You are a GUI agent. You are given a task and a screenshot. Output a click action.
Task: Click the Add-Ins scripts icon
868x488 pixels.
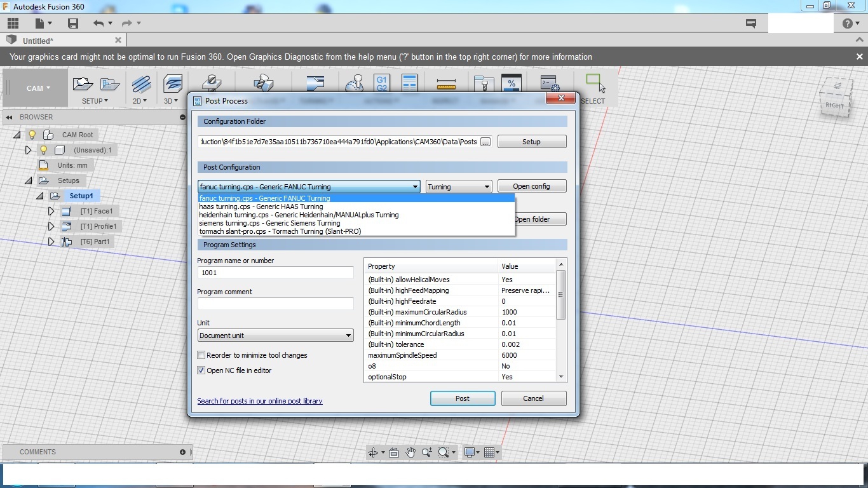[x=550, y=84]
